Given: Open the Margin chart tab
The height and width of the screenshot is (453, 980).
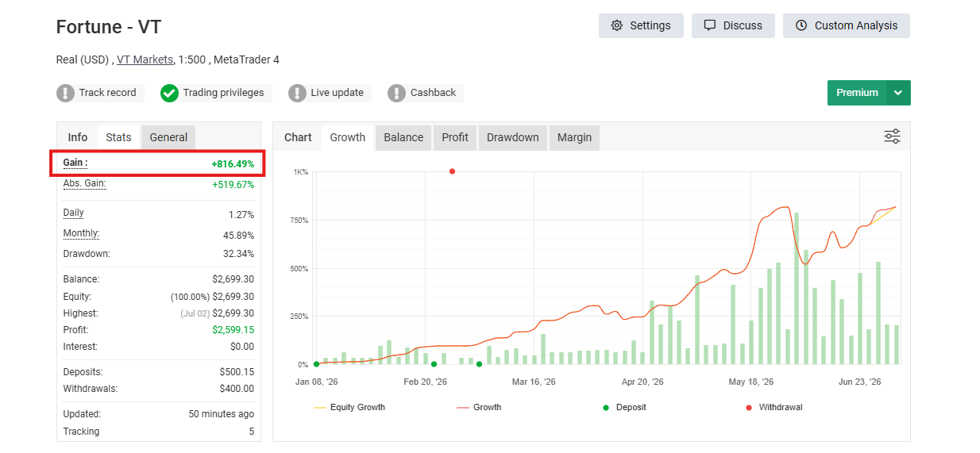Looking at the screenshot, I should 574,137.
